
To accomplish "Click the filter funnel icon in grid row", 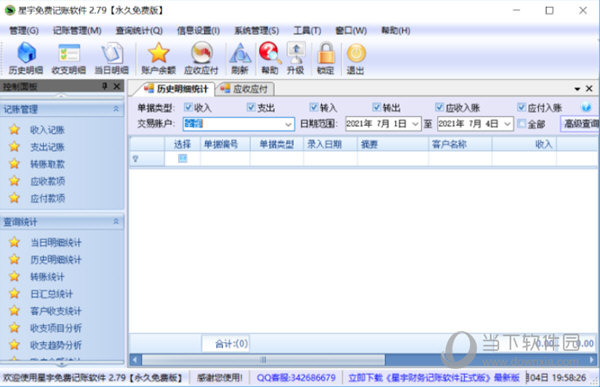I will pos(135,158).
